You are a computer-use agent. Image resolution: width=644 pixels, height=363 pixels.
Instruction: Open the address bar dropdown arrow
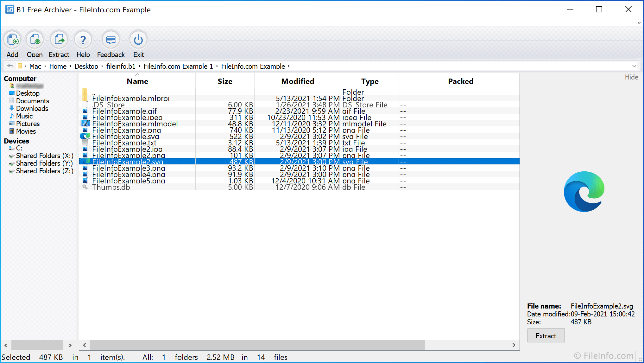tap(634, 66)
